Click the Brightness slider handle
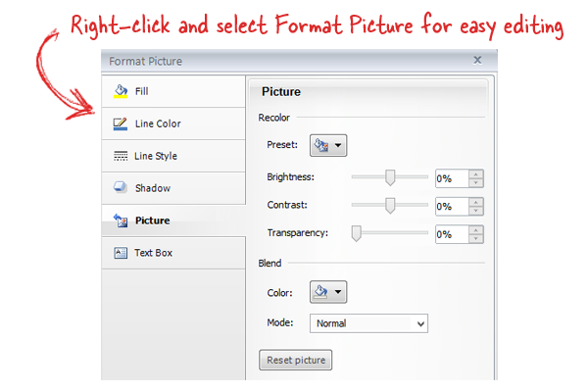This screenshot has width=588, height=392. [390, 177]
